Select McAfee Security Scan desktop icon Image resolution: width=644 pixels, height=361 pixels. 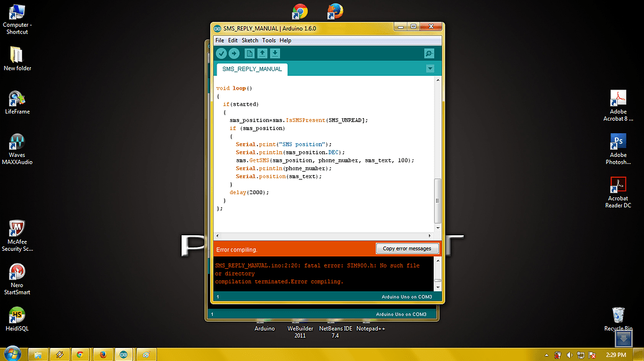17,236
